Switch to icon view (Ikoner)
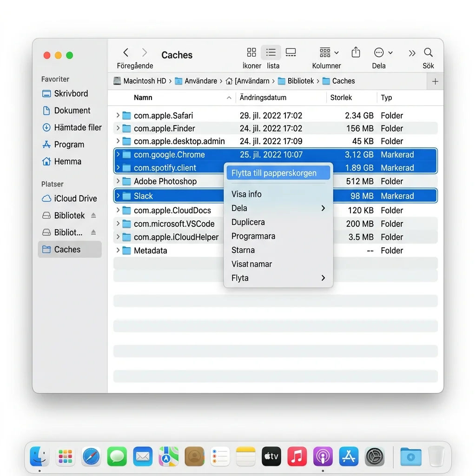This screenshot has width=476, height=476. click(251, 53)
